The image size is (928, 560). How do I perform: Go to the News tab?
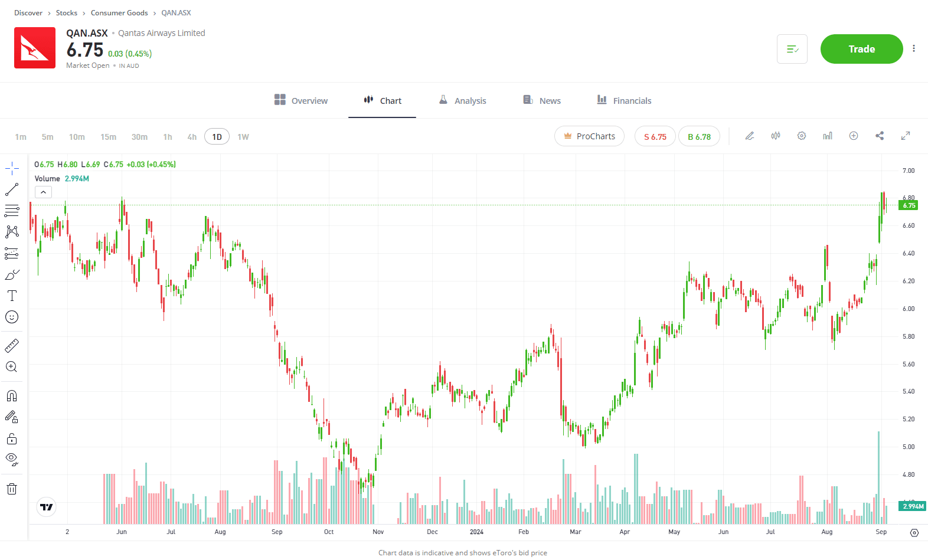542,100
